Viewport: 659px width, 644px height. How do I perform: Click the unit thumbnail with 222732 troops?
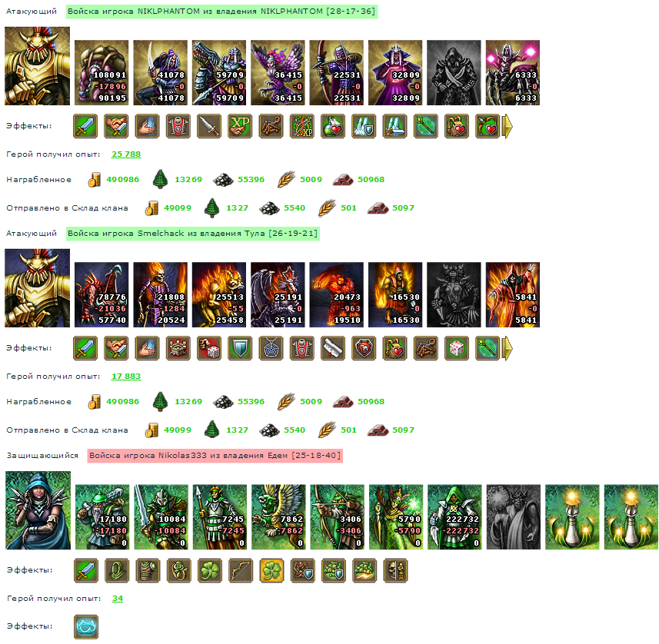coord(454,517)
